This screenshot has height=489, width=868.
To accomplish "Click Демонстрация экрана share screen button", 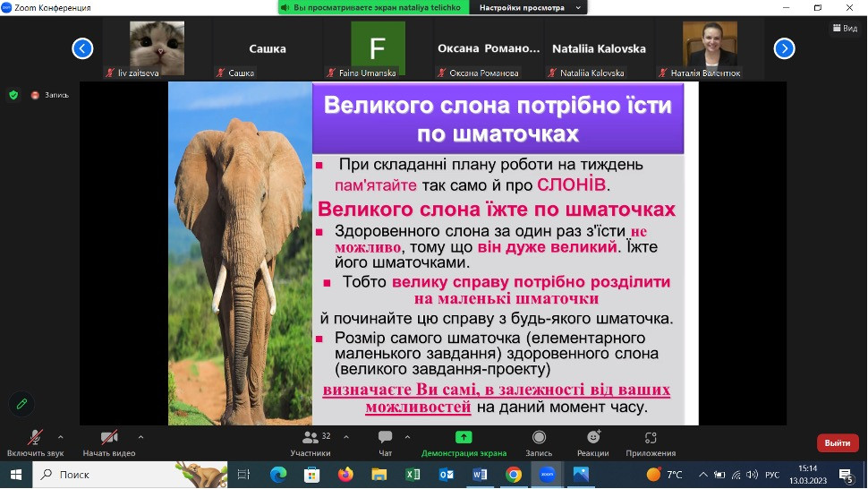I will tap(464, 443).
